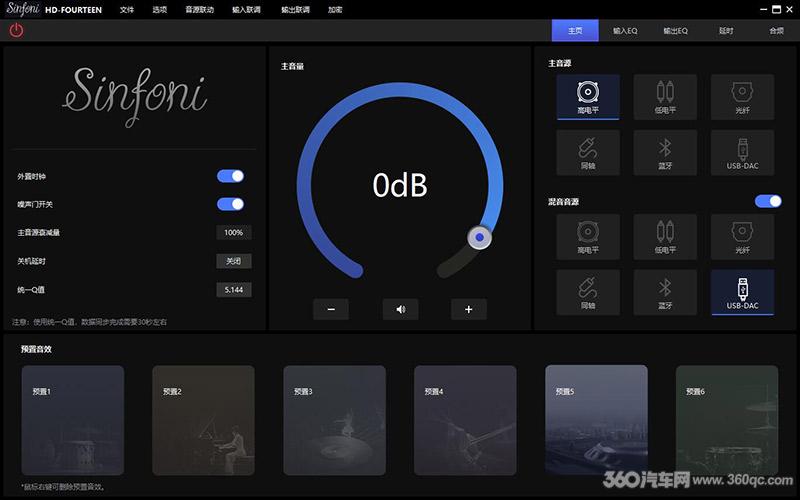Minimize the Sinfoni window

(x=763, y=9)
